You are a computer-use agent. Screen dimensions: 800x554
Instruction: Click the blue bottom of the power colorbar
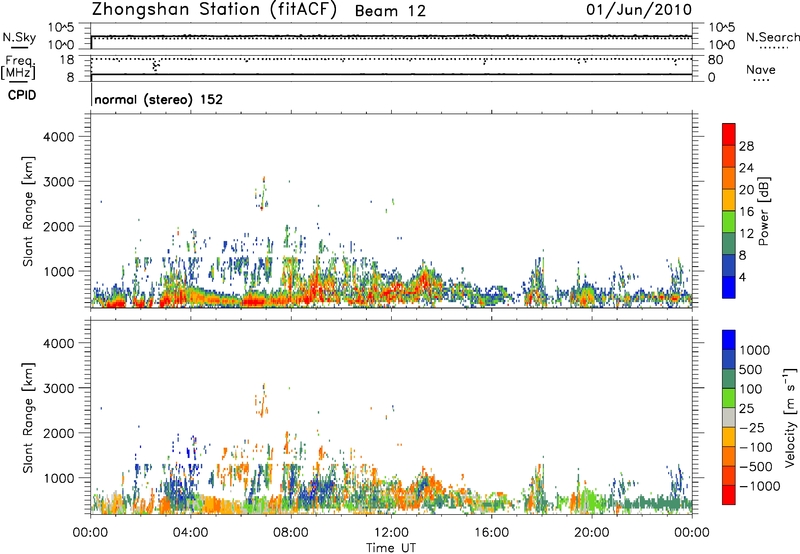click(729, 287)
